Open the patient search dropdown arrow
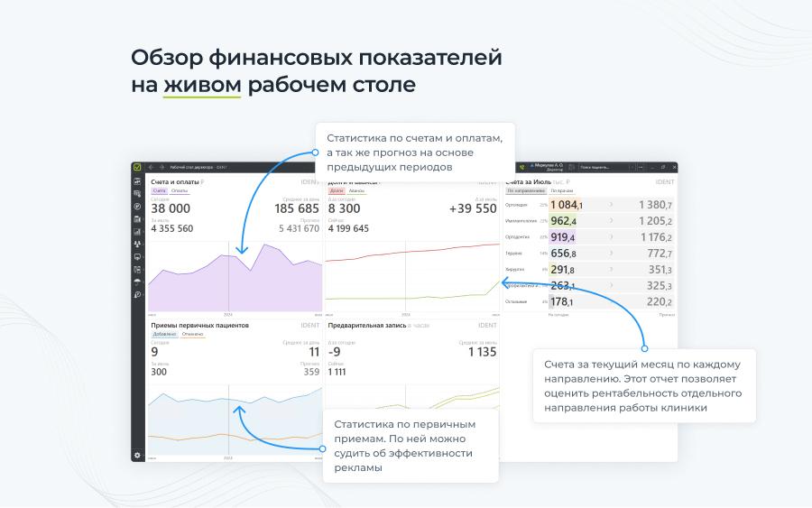Screen dimensions: 812x508 632,167
